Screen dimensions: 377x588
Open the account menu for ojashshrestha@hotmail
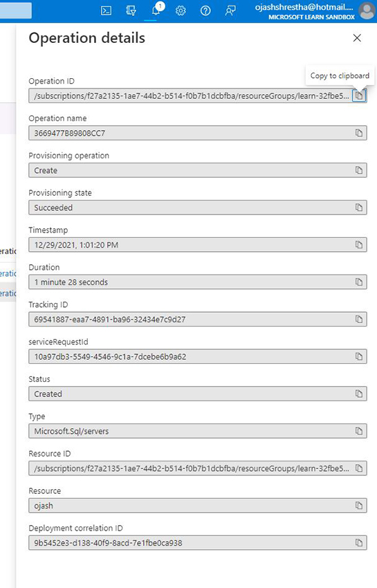pyautogui.click(x=304, y=11)
